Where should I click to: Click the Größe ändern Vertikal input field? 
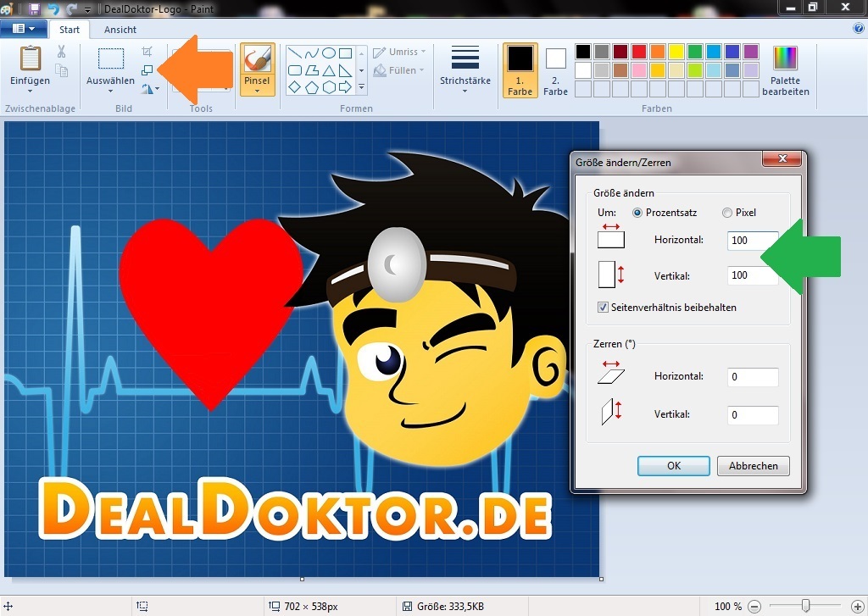pyautogui.click(x=753, y=275)
